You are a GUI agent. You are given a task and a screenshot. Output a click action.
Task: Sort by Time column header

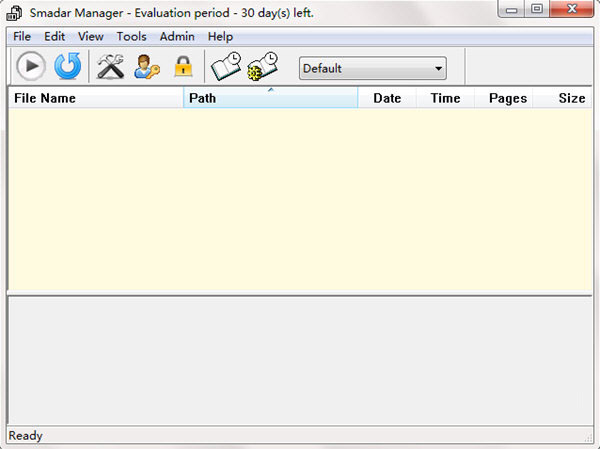(445, 98)
